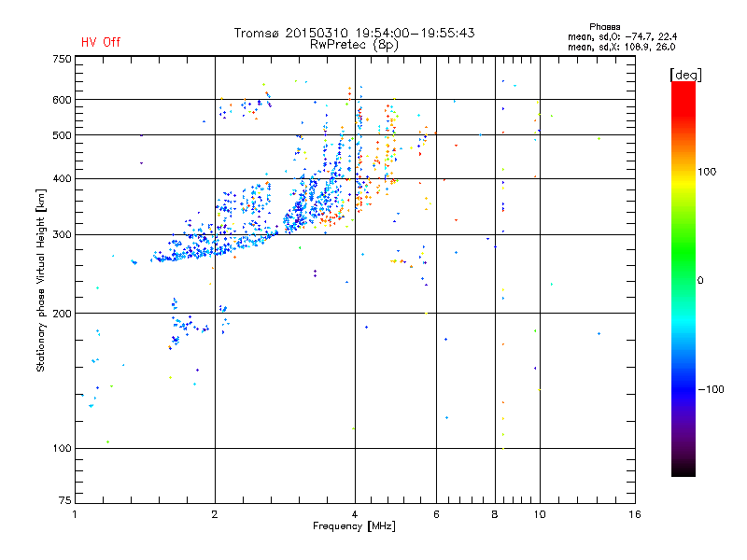The width and height of the screenshot is (747, 560).
Task: Click the 300 tick on height axis
Action: [x=63, y=234]
